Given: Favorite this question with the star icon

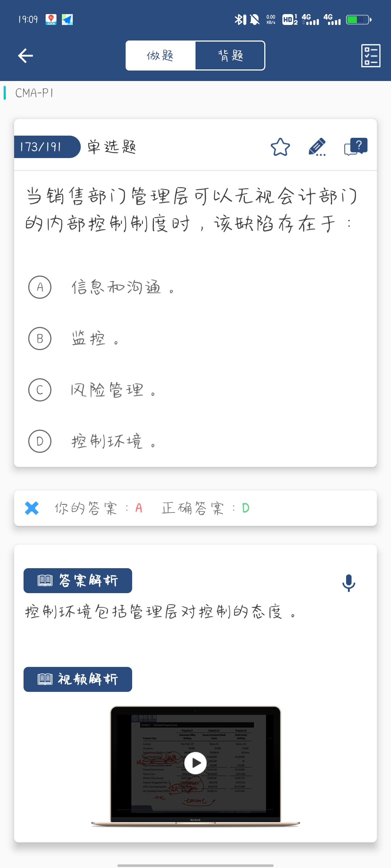Looking at the screenshot, I should click(x=280, y=147).
